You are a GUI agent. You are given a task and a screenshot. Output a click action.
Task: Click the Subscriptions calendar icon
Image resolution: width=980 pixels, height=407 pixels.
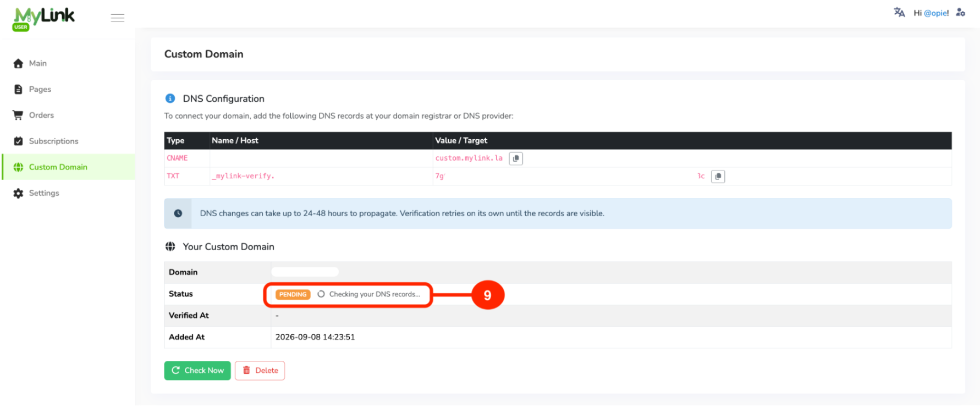click(x=18, y=141)
